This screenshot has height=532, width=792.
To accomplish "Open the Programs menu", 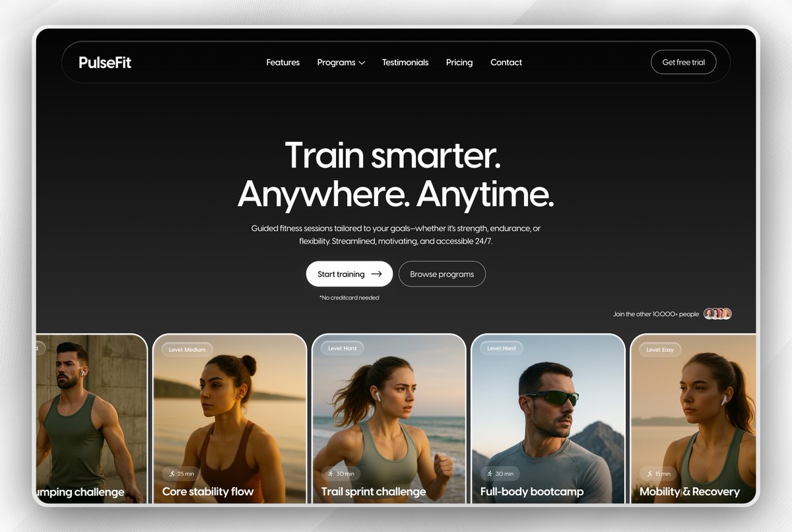I will tap(341, 63).
